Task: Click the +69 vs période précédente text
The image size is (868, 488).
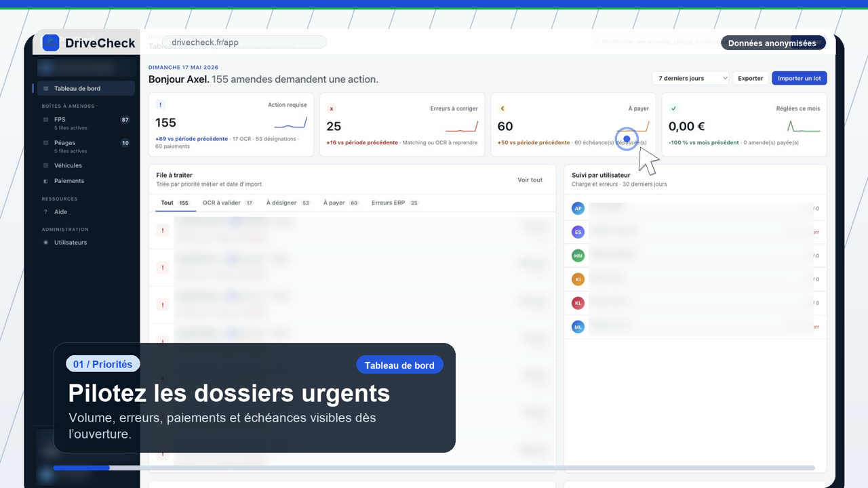Action: tap(192, 139)
